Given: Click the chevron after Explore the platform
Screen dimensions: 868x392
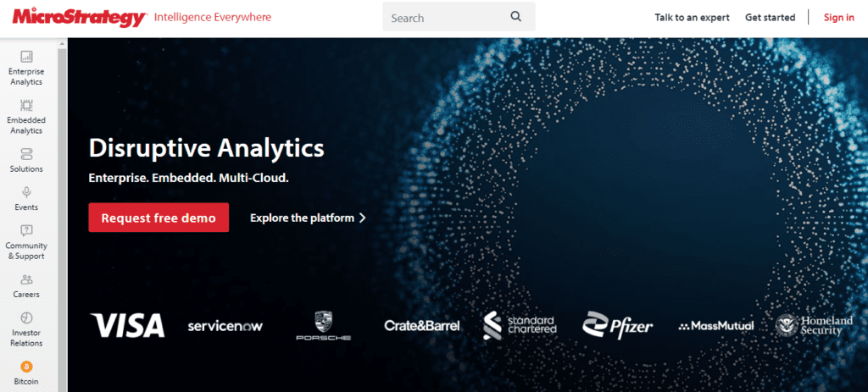Looking at the screenshot, I should point(363,218).
